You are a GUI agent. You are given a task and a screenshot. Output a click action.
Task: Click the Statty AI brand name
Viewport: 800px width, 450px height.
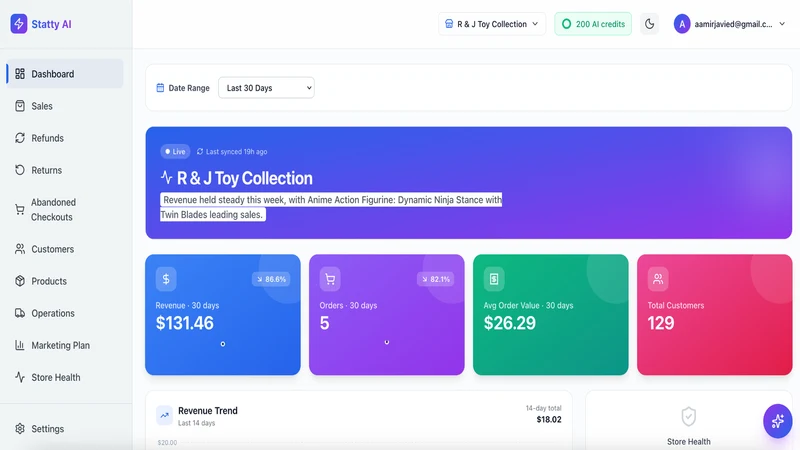[52, 24]
